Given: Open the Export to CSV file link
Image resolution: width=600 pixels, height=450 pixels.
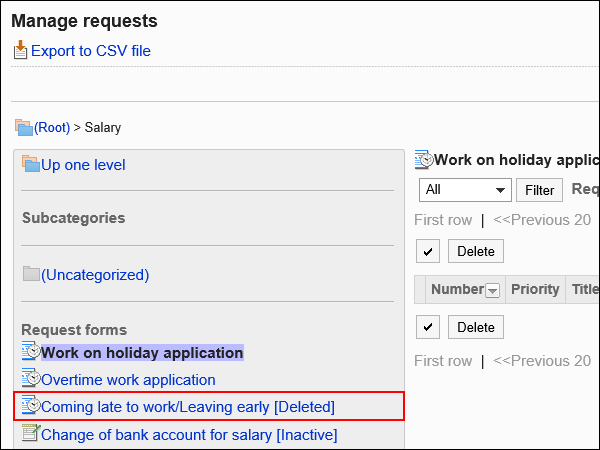Looking at the screenshot, I should (91, 51).
